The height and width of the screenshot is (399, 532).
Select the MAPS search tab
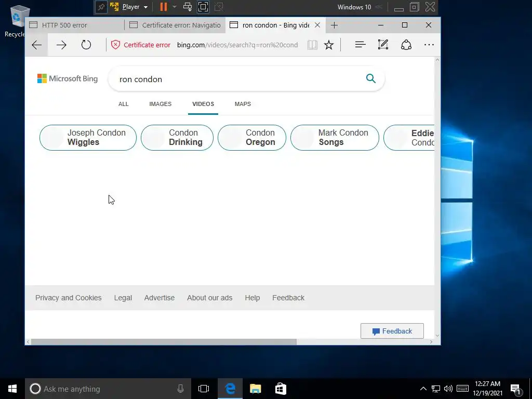coord(243,104)
